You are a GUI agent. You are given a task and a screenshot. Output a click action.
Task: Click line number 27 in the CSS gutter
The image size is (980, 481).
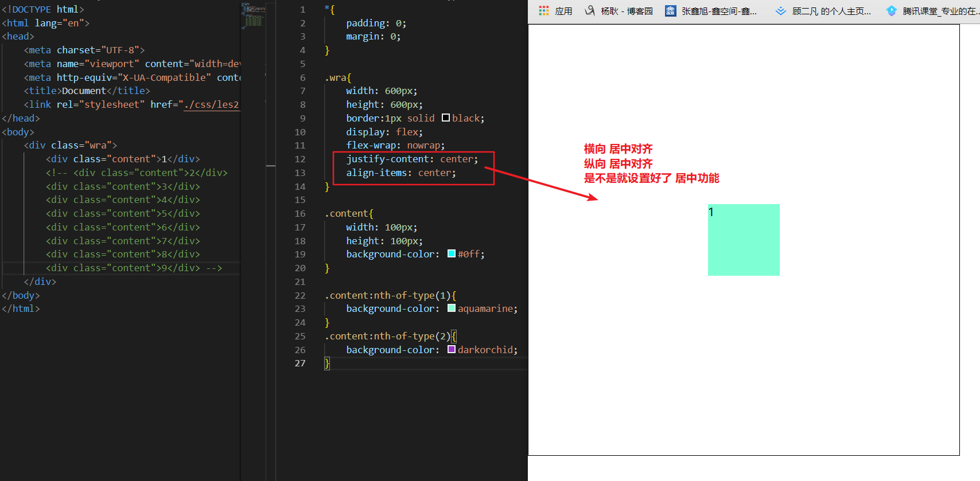[300, 363]
